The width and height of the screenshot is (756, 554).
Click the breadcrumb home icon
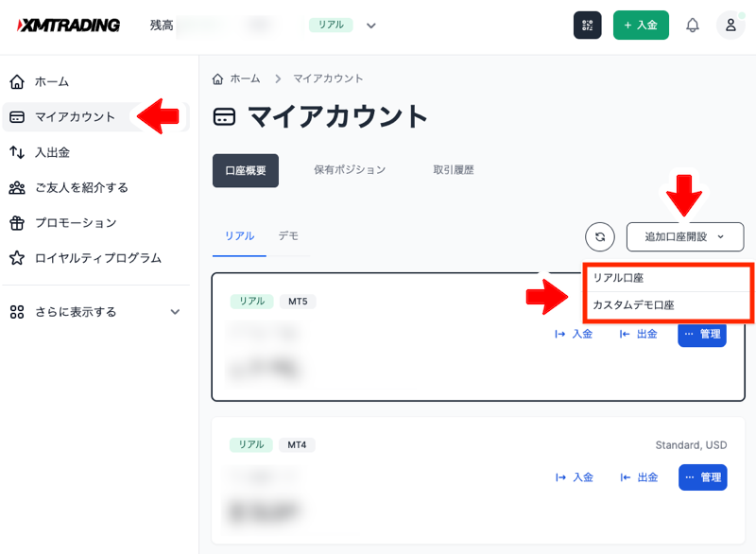[x=218, y=78]
